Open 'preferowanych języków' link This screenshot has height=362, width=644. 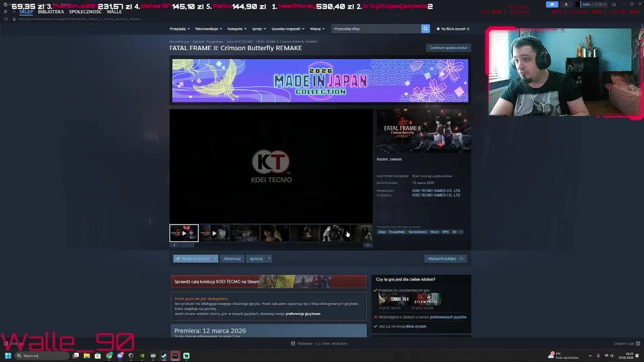point(448,317)
